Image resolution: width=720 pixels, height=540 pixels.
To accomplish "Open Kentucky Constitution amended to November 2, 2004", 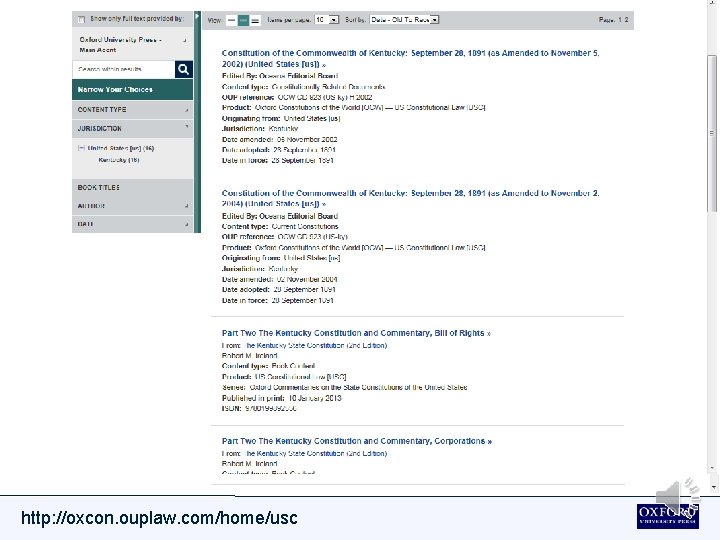I will pos(410,198).
